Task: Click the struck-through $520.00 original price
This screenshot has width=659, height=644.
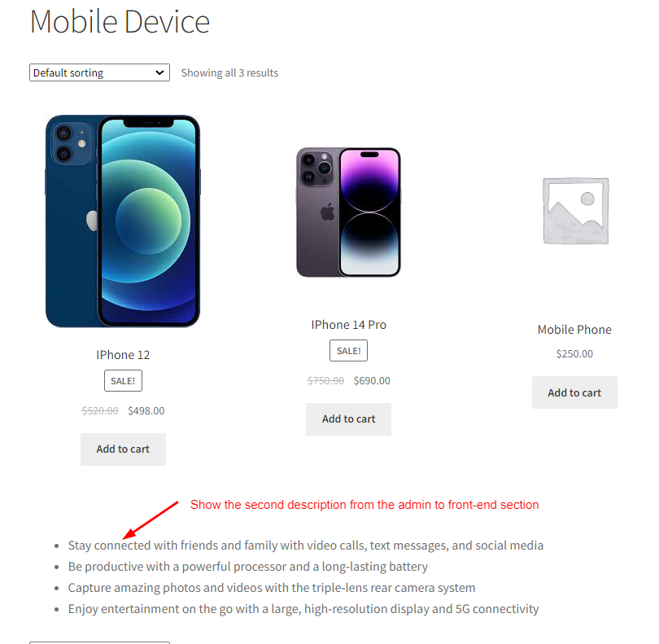Action: (100, 410)
